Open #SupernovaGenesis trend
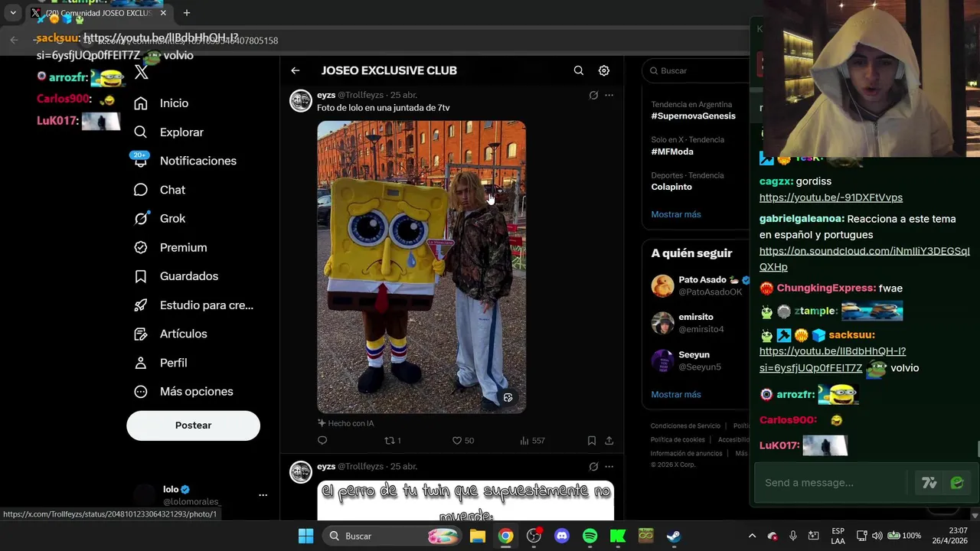980x551 pixels. click(693, 116)
